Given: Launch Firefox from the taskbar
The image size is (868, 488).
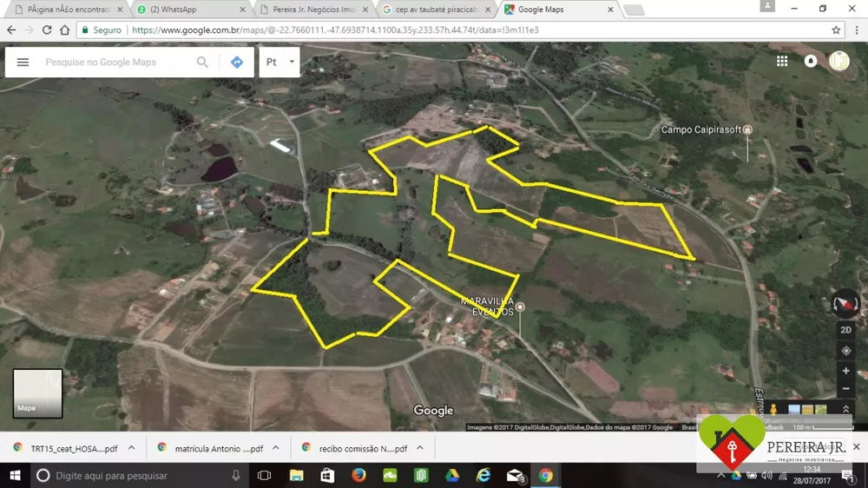Looking at the screenshot, I should click(x=358, y=475).
